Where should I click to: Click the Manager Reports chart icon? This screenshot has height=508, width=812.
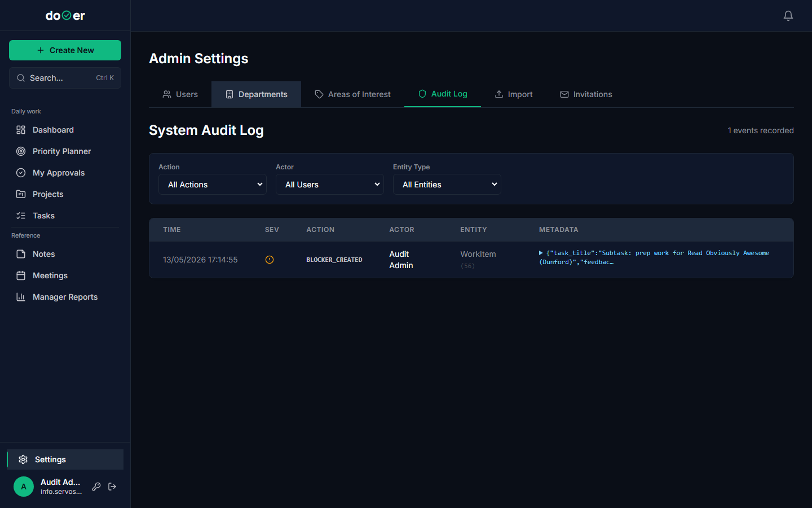[x=21, y=297]
